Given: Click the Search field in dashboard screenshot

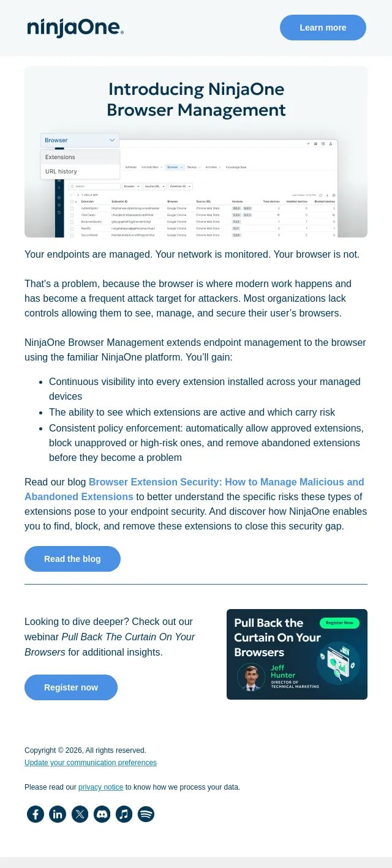Looking at the screenshot, I should point(94,186).
